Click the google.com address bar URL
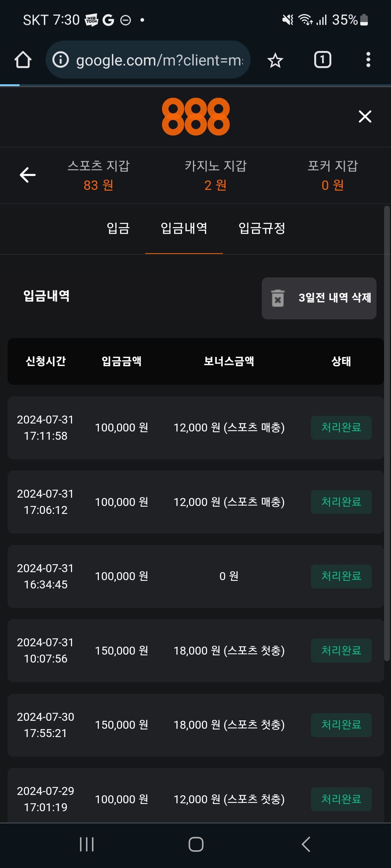The image size is (391, 868). (x=159, y=60)
